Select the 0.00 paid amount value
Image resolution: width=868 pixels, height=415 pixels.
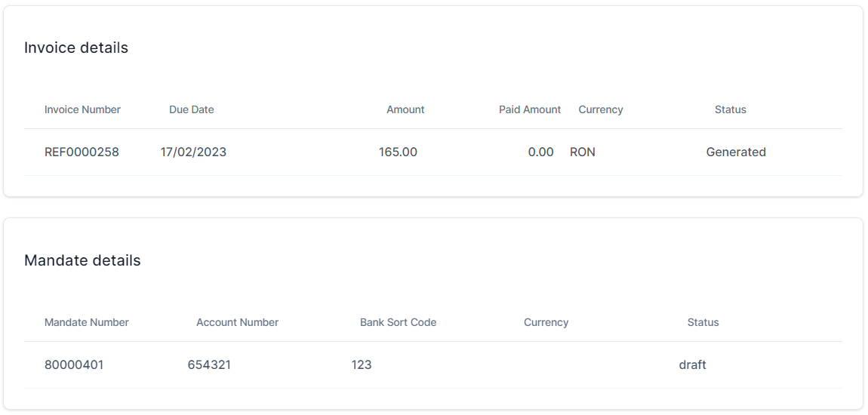click(x=540, y=152)
